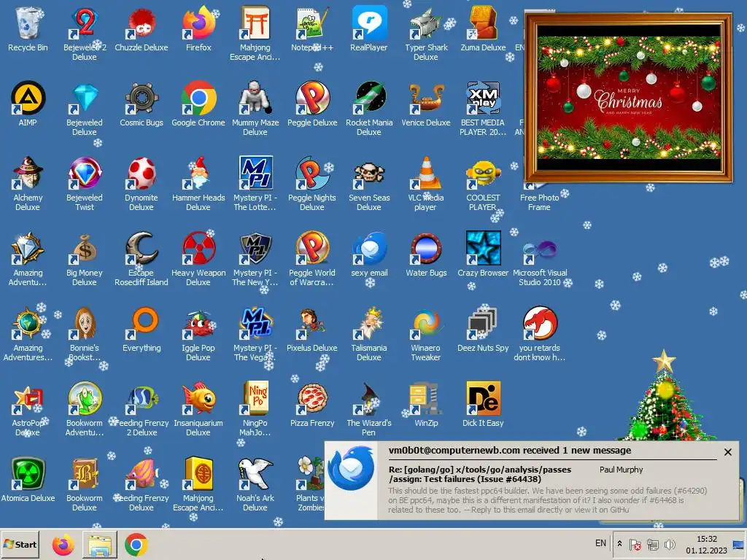Viewport: 747px width, 560px height.
Task: Launch Firefox from the desktop icon
Action: [198, 28]
